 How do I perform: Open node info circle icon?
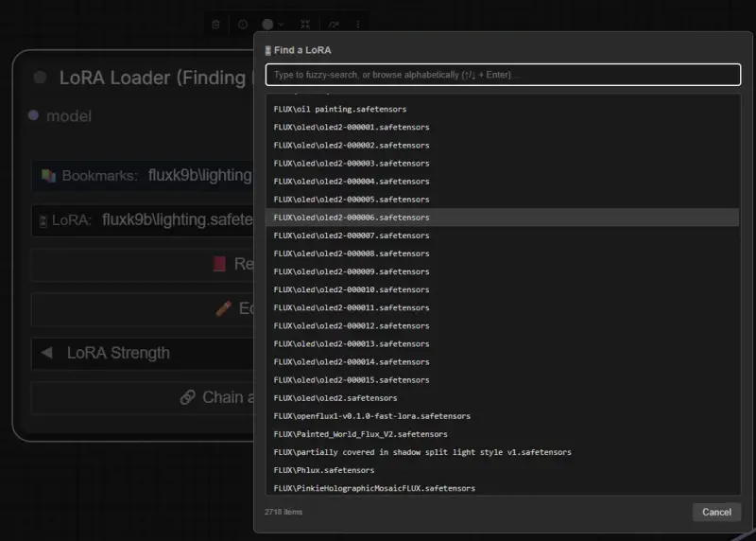point(243,25)
